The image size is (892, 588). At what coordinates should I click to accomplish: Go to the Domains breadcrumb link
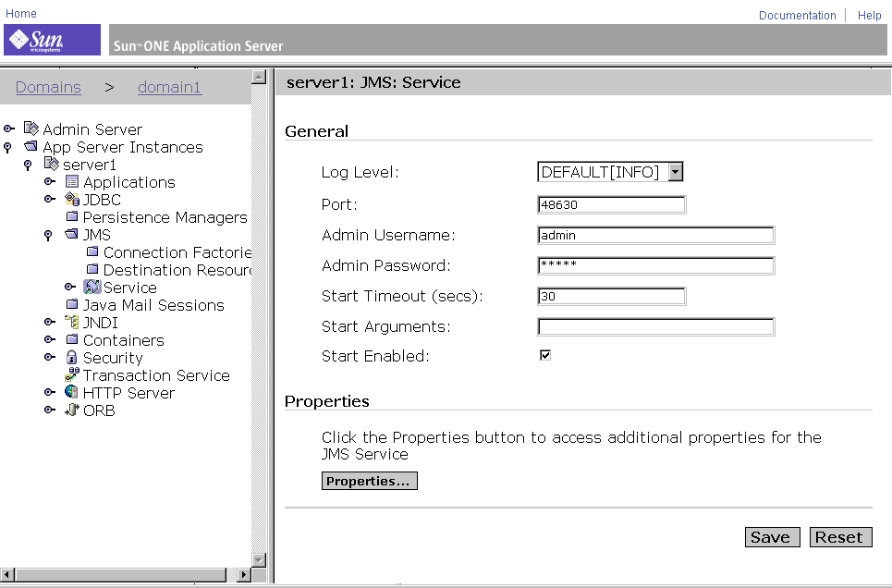(x=48, y=87)
